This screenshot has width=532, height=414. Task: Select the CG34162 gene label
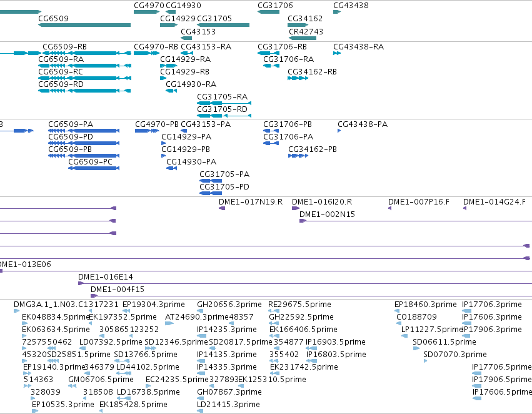pyautogui.click(x=305, y=18)
